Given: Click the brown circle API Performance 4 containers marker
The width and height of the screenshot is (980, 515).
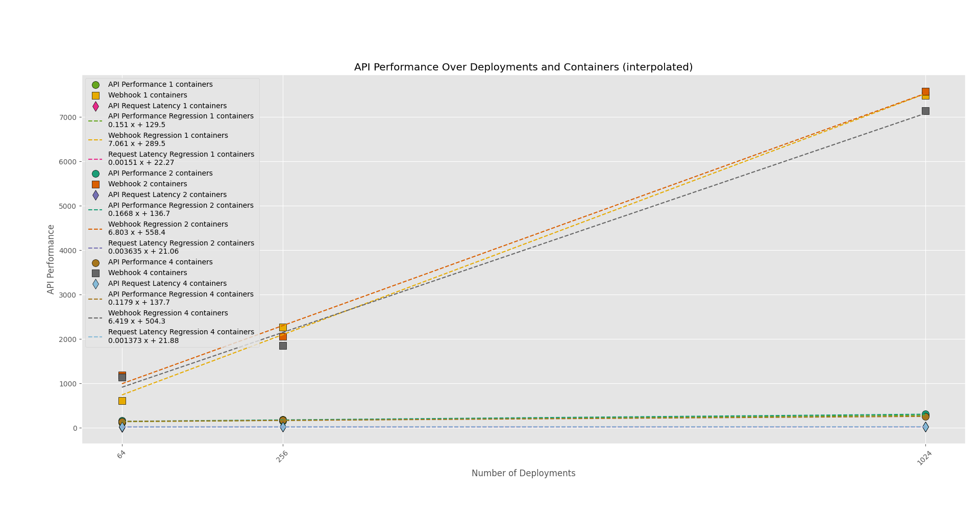Looking at the screenshot, I should click(95, 262).
